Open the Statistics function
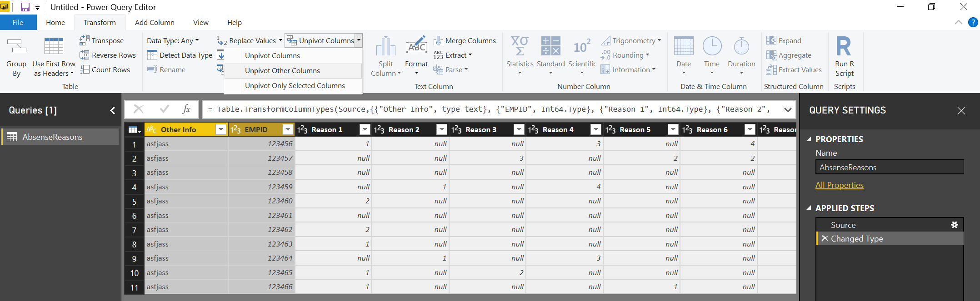The image size is (980, 301). tap(520, 55)
